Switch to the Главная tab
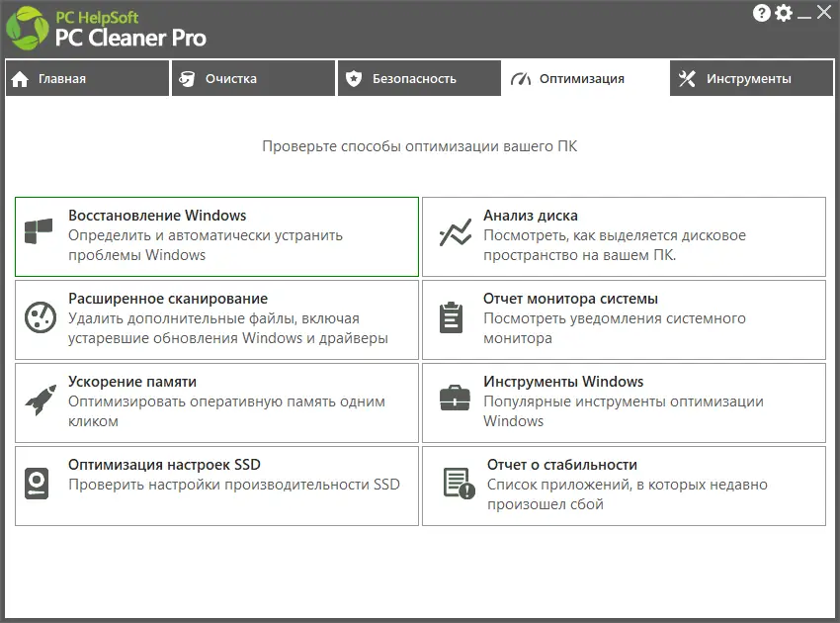840x623 pixels. 87,78
